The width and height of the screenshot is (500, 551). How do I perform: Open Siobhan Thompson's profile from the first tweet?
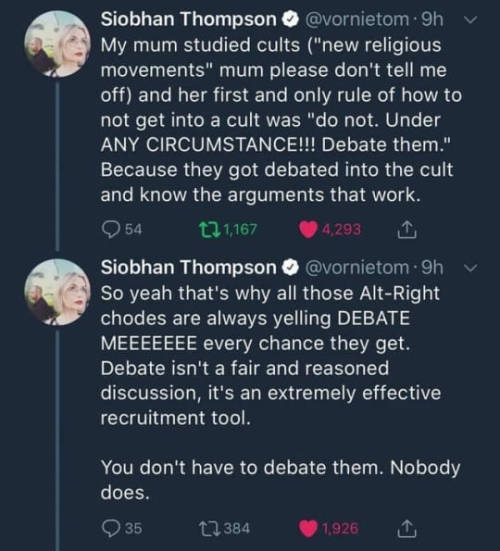pyautogui.click(x=189, y=19)
